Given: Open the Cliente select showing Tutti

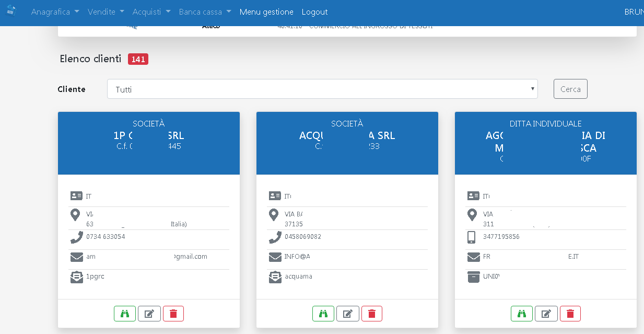Looking at the screenshot, I should click(322, 89).
